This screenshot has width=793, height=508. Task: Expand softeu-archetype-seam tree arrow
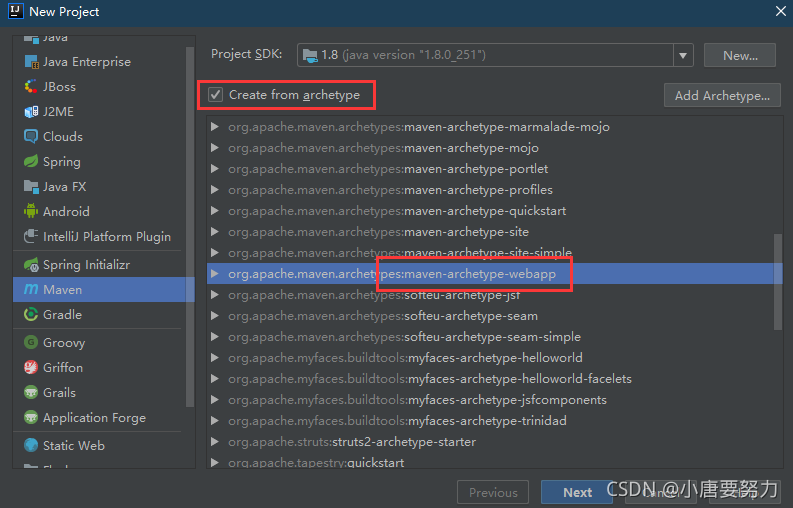[x=215, y=316]
